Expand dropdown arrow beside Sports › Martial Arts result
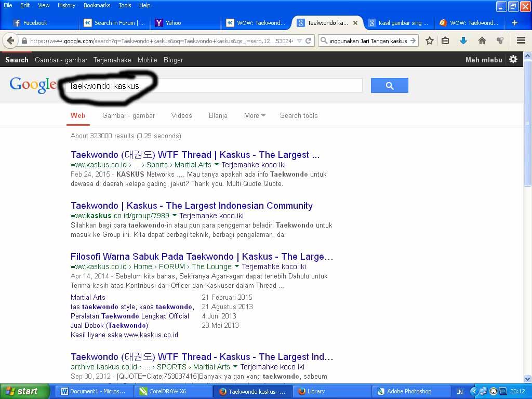532x399 pixels. tap(217, 164)
